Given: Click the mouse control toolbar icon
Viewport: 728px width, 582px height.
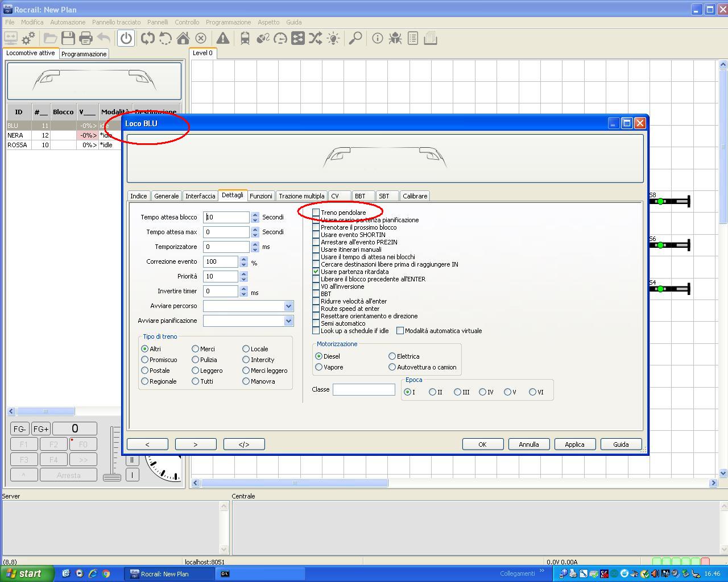Looking at the screenshot, I should point(263,38).
